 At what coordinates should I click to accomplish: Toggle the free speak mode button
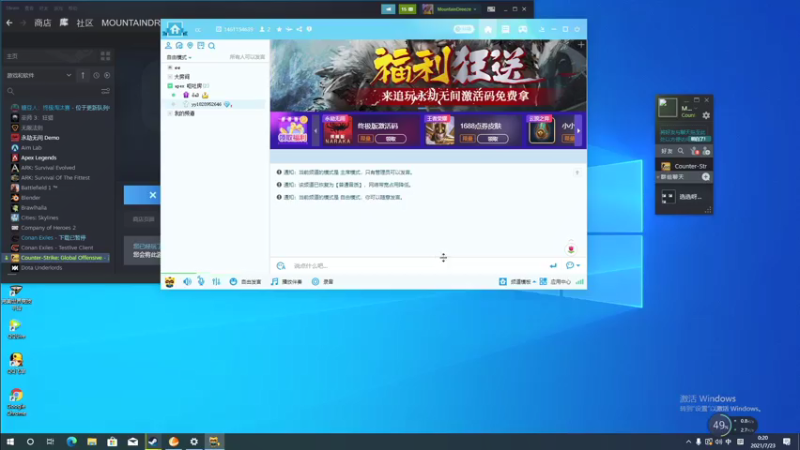tap(245, 282)
